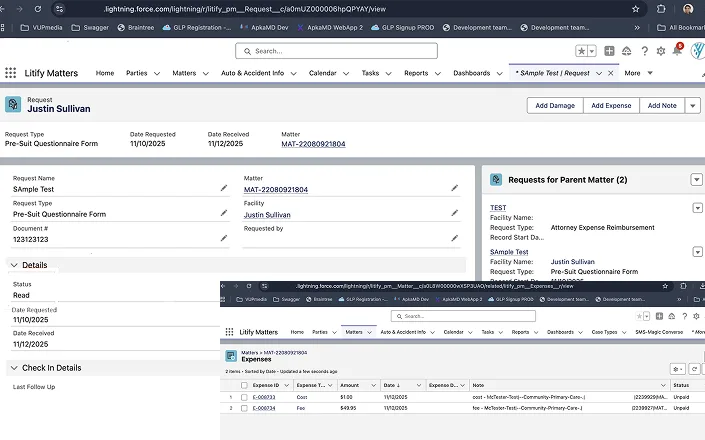Click the Search box in Expenses window

pyautogui.click(x=463, y=316)
